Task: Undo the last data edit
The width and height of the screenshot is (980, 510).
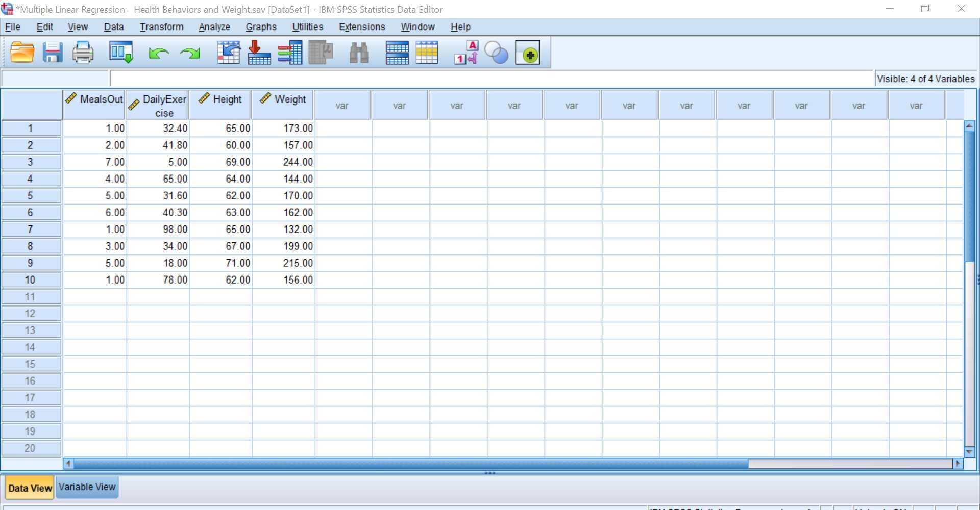Action: click(x=158, y=52)
